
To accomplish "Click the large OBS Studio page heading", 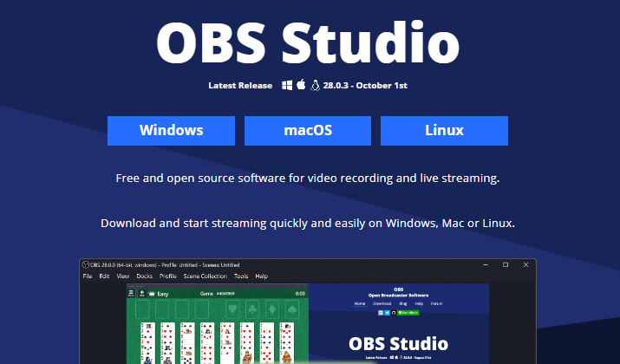I will pos(308,42).
